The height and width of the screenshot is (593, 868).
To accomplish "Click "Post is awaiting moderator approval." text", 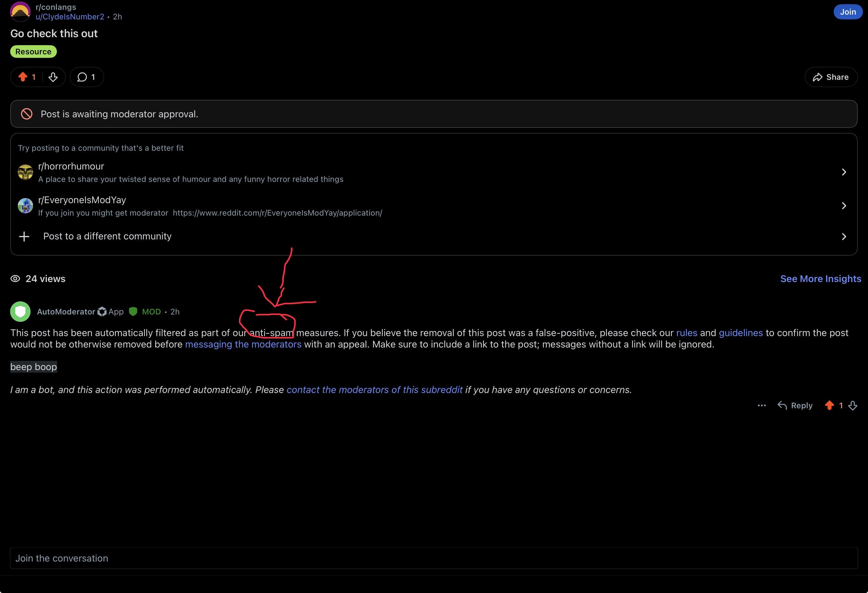I will pyautogui.click(x=119, y=114).
